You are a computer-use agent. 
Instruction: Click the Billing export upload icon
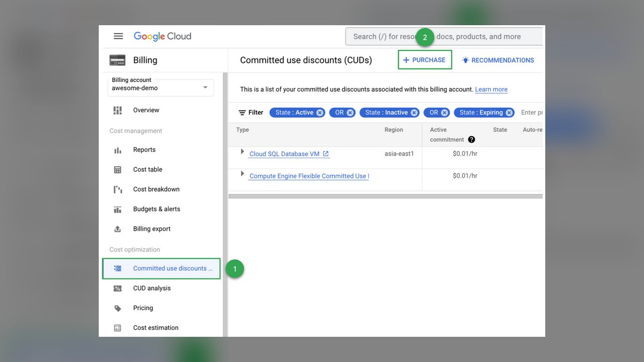pos(118,229)
